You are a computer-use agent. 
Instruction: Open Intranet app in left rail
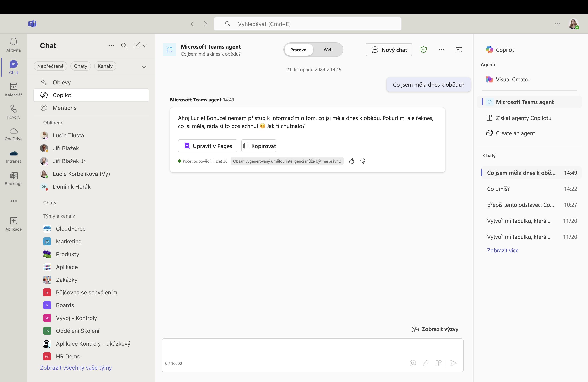tap(14, 157)
